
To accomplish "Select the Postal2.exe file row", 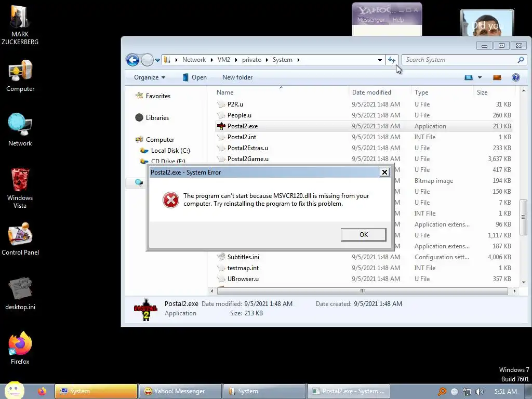I will click(364, 126).
